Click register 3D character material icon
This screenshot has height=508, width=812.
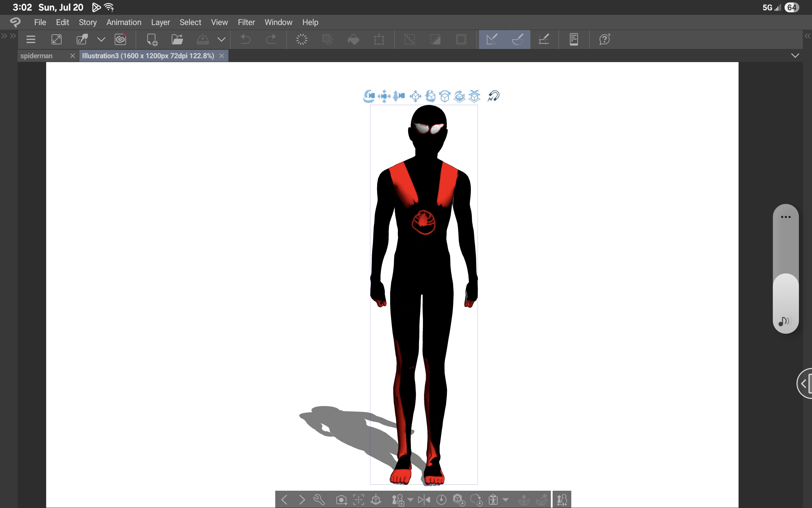398,500
